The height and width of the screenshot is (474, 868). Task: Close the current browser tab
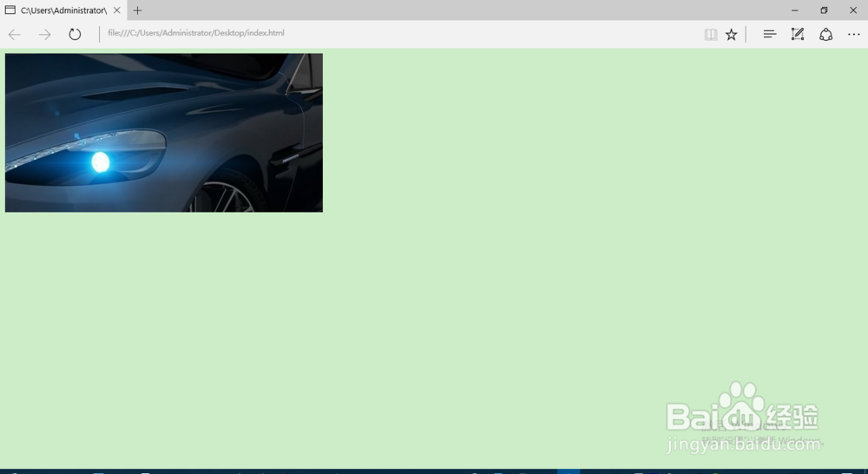pos(117,10)
